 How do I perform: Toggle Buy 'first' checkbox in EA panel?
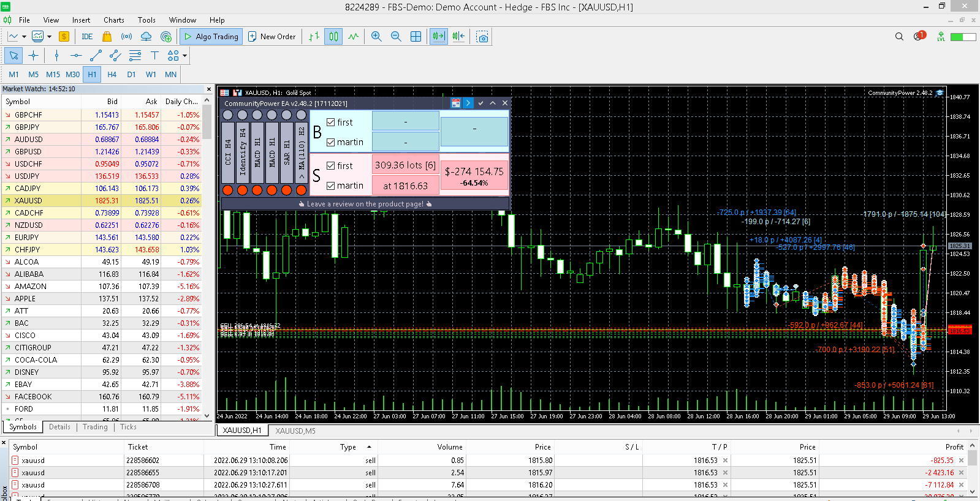coord(330,122)
